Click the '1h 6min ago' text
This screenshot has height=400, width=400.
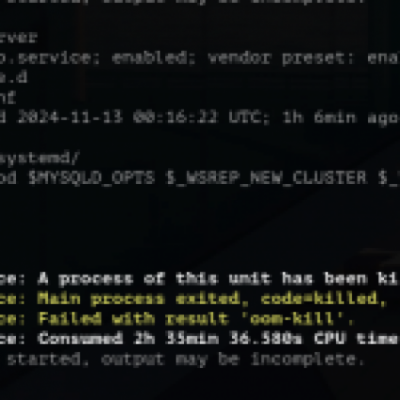click(341, 118)
